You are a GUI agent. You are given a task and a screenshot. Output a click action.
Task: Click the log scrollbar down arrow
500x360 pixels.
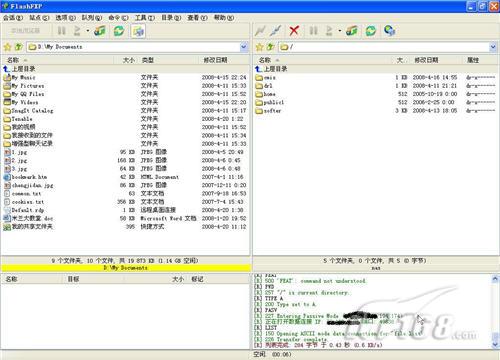[495, 345]
